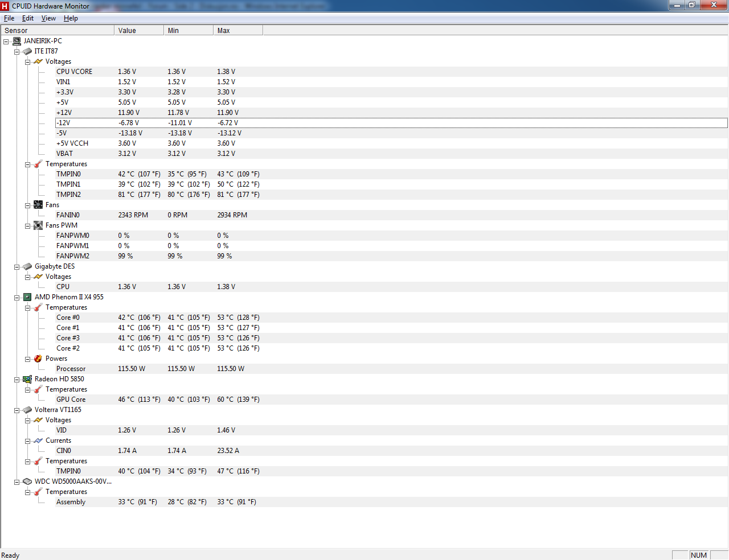Click the thermometer icon beside ITE IT87 Temperatures
The image size is (729, 560).
38,164
